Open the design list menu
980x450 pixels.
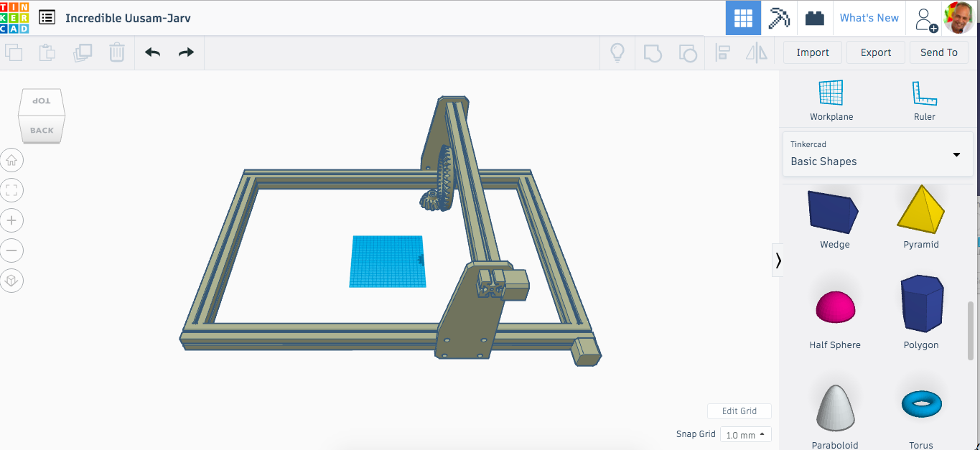click(47, 17)
